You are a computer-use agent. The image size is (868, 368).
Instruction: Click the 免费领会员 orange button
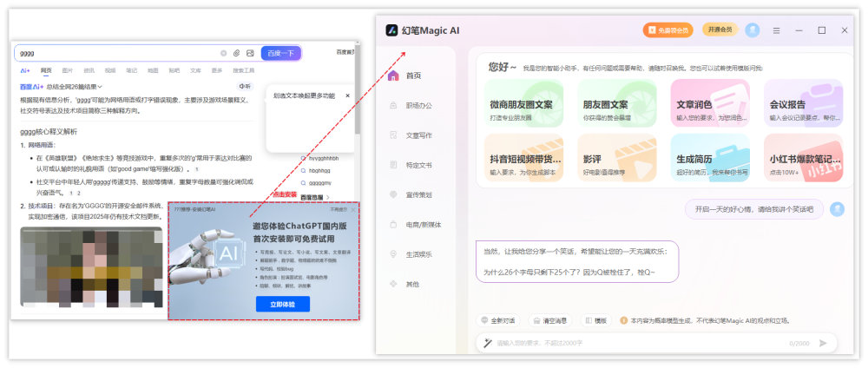point(668,30)
